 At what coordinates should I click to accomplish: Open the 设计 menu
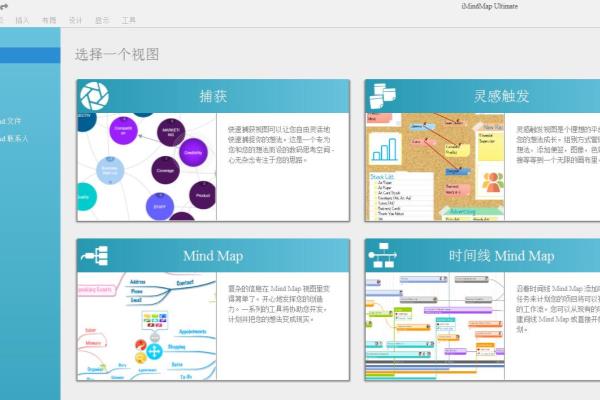tap(75, 20)
